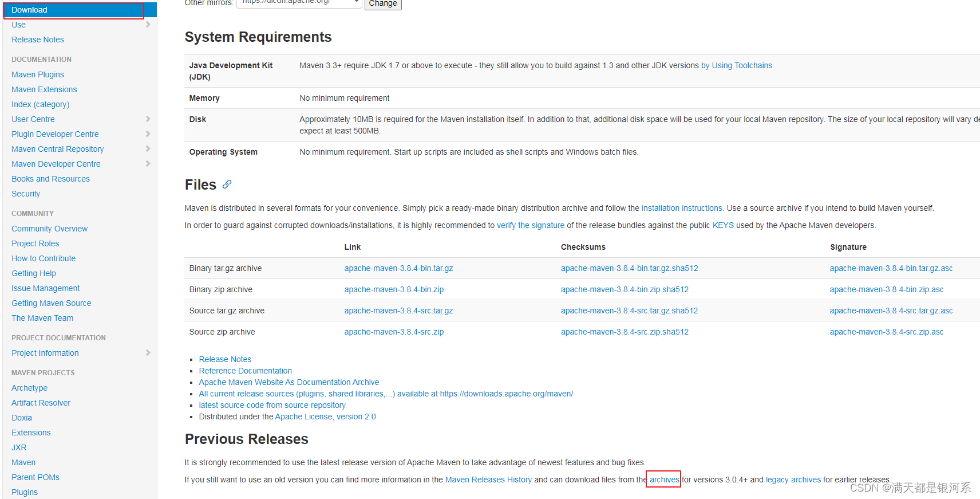Download apache-maven-3.8.4-bin.zip
This screenshot has height=499, width=980.
(394, 289)
